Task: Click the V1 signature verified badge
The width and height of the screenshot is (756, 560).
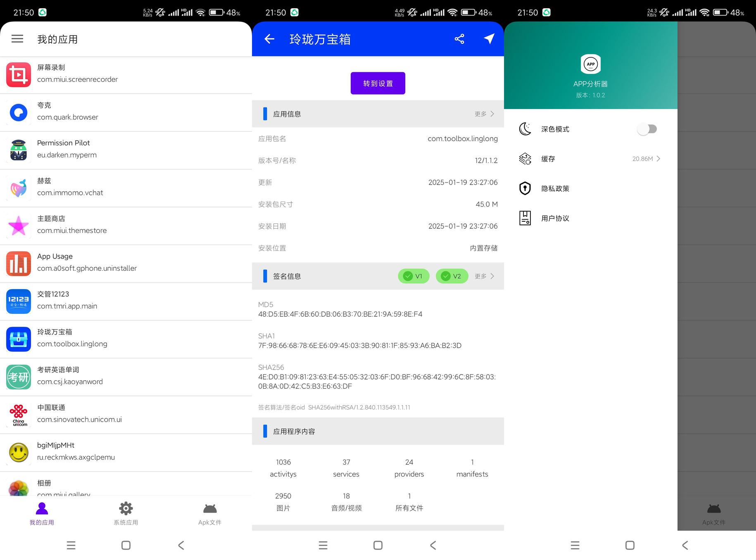Action: click(x=414, y=276)
